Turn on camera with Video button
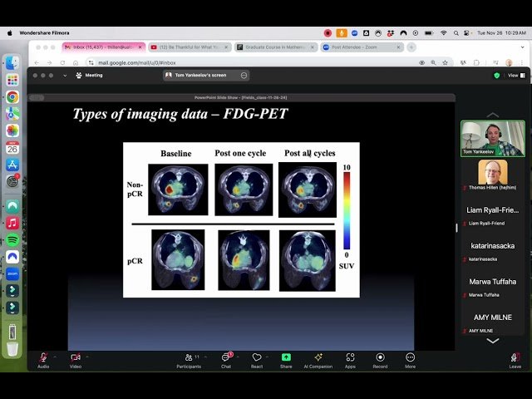The image size is (532, 399). [x=76, y=357]
